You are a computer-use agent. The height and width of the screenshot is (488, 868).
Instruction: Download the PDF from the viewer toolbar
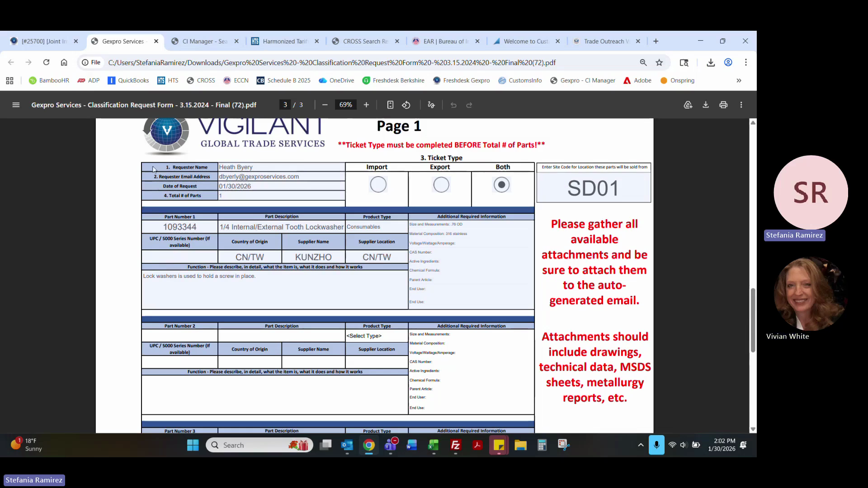[x=705, y=105]
